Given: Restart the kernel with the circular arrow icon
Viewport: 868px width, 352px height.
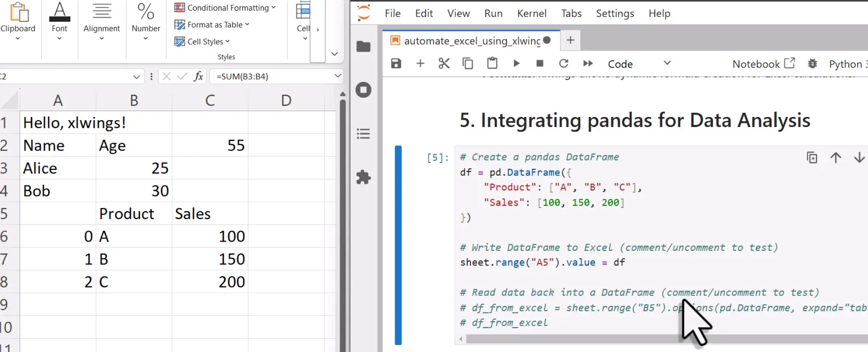Looking at the screenshot, I should click(x=564, y=63).
